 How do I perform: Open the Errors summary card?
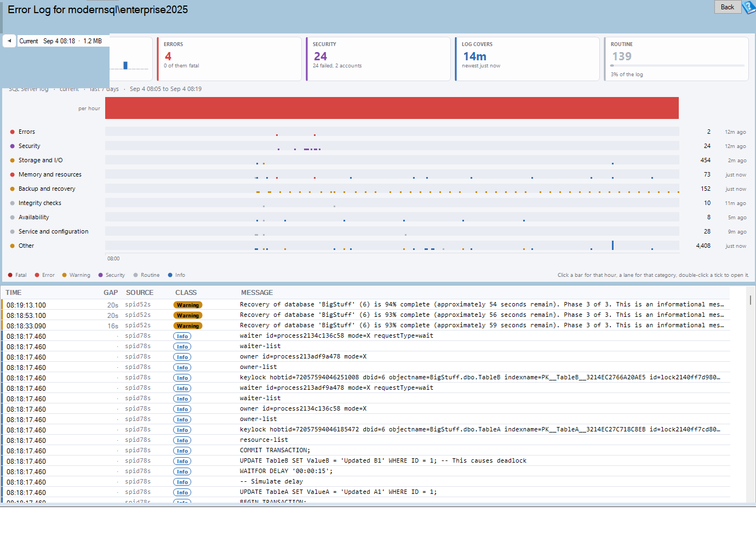click(229, 59)
